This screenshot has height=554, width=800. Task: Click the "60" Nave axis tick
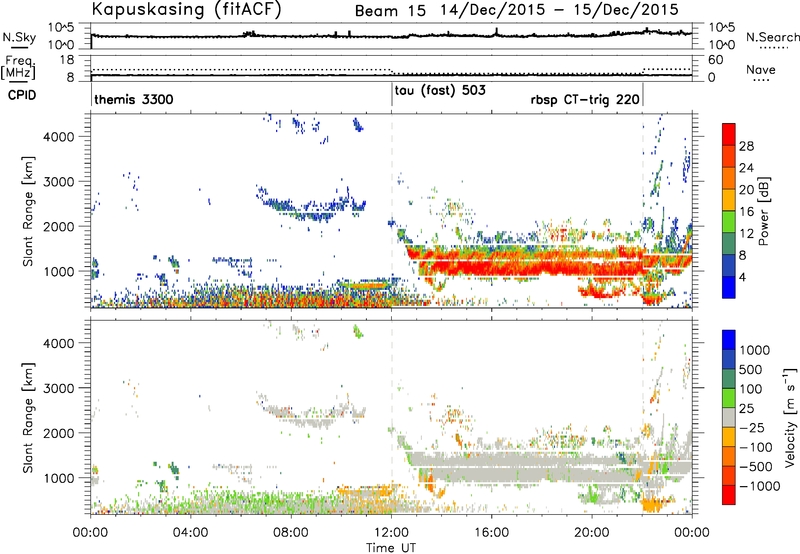(x=716, y=60)
